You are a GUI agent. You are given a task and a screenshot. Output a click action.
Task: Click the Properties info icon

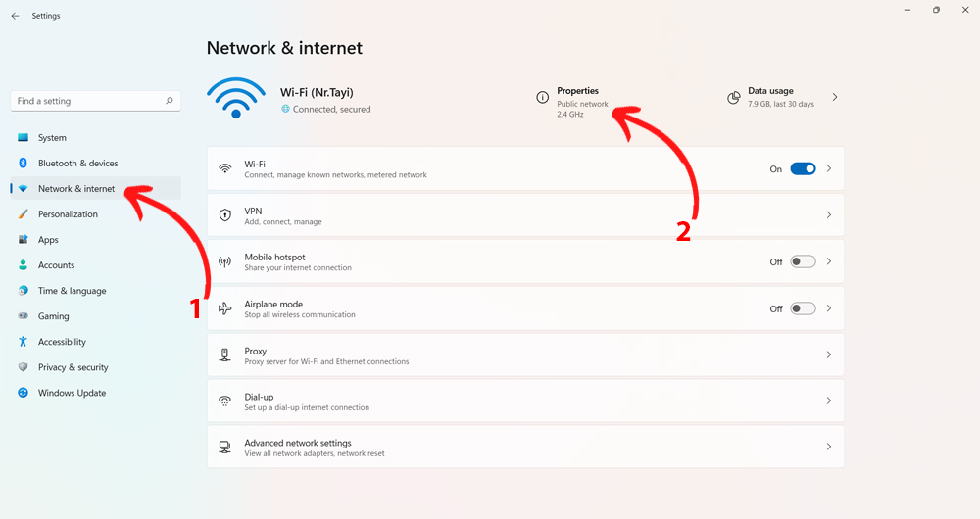click(x=542, y=98)
